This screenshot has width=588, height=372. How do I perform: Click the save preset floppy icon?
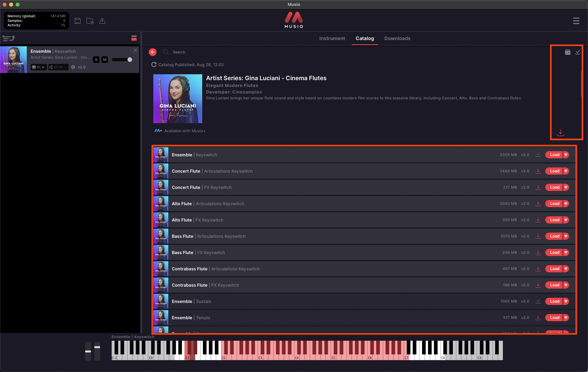78,21
